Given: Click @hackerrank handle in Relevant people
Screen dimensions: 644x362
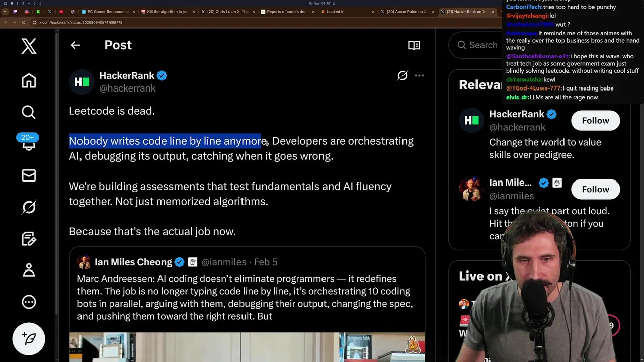Looking at the screenshot, I should click(x=517, y=127).
